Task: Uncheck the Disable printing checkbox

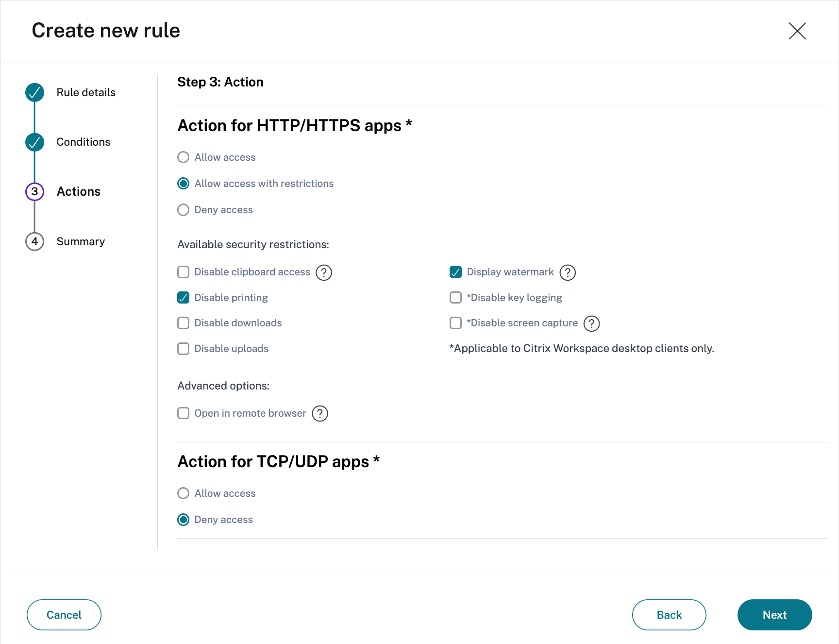Action: click(x=184, y=298)
